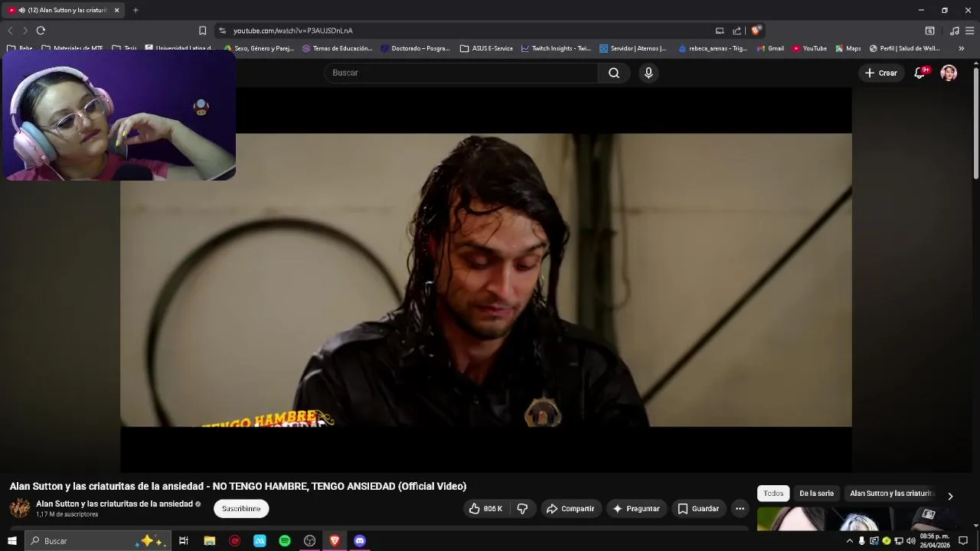
Task: Click the Guardar button
Action: (x=698, y=509)
